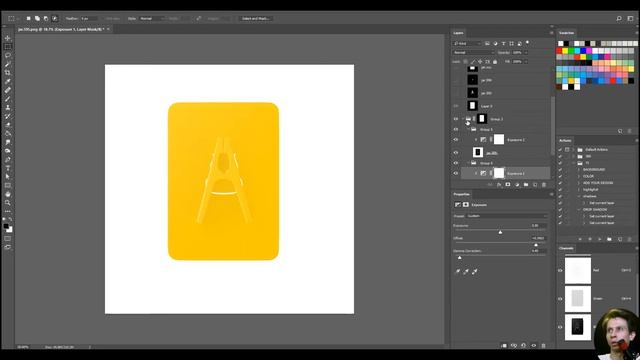640x360 pixels.
Task: Select the Path Selection tool
Action: 7,177
